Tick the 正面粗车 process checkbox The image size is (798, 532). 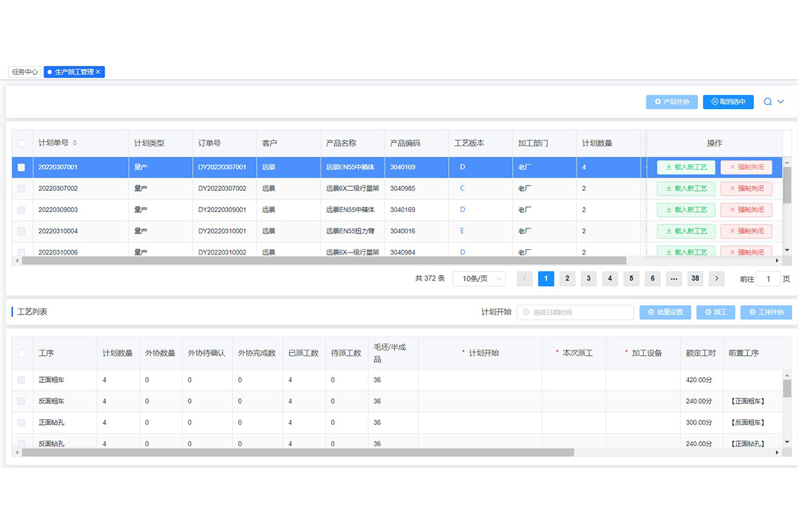(x=22, y=380)
